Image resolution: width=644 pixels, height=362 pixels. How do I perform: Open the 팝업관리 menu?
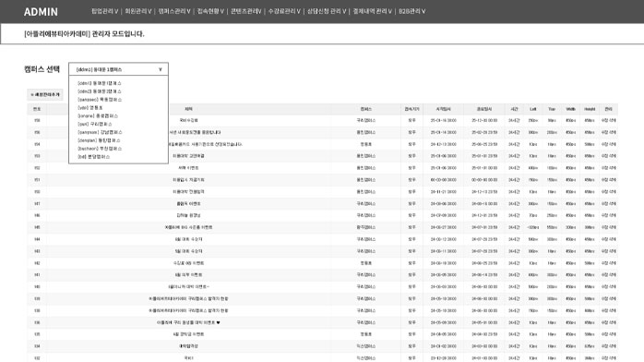tap(105, 11)
